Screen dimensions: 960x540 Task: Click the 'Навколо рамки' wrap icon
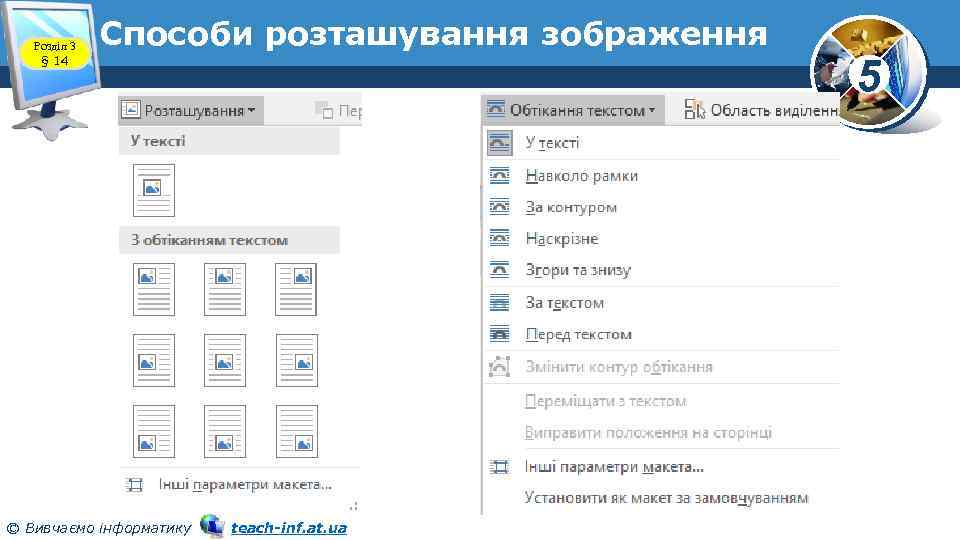click(x=500, y=176)
